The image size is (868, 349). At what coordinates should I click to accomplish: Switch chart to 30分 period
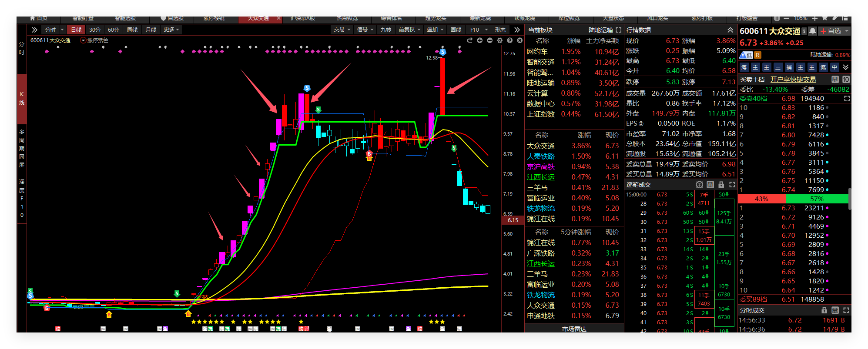[94, 30]
